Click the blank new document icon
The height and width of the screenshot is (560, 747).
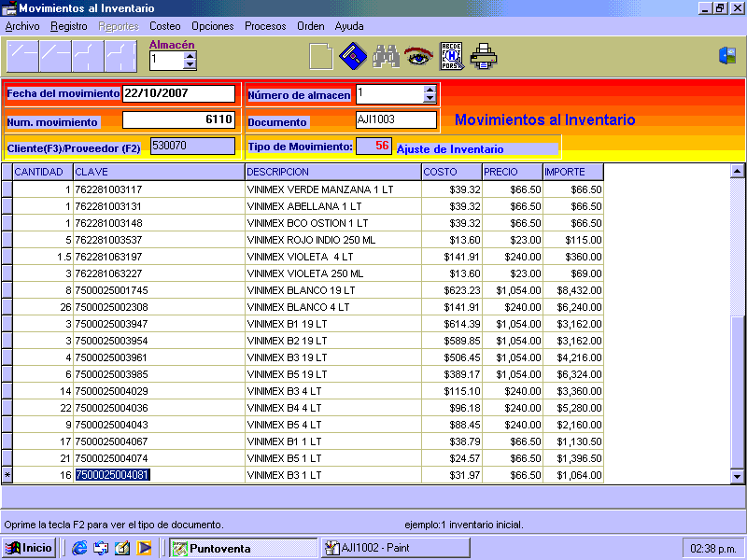pos(320,57)
